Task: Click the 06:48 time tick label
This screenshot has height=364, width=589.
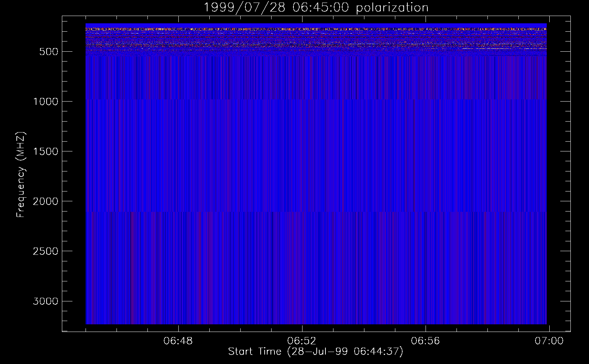Action: click(178, 341)
